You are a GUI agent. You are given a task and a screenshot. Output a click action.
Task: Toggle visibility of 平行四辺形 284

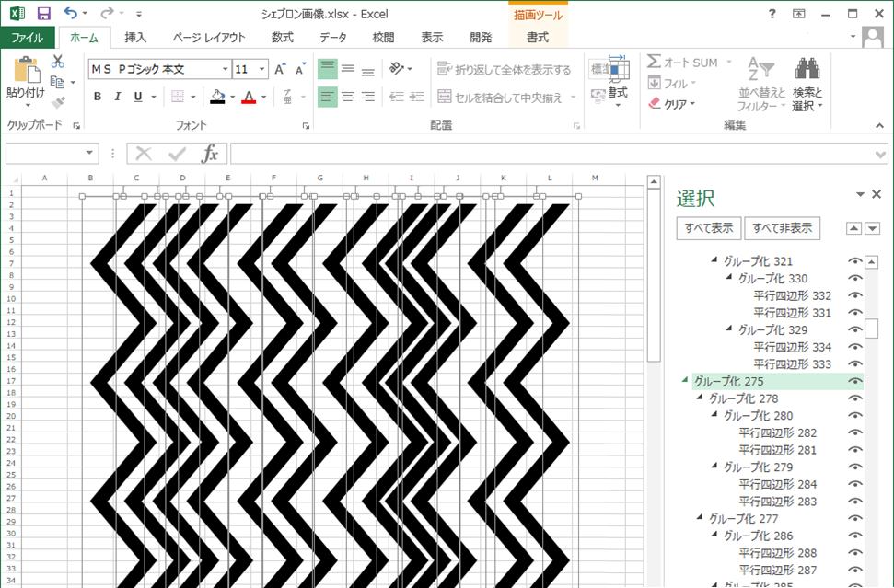click(854, 484)
